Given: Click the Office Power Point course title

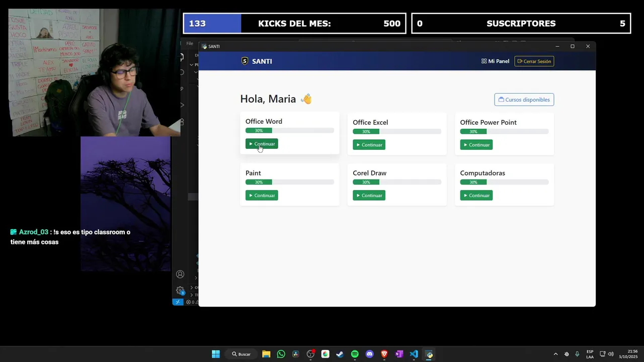Looking at the screenshot, I should [x=488, y=122].
